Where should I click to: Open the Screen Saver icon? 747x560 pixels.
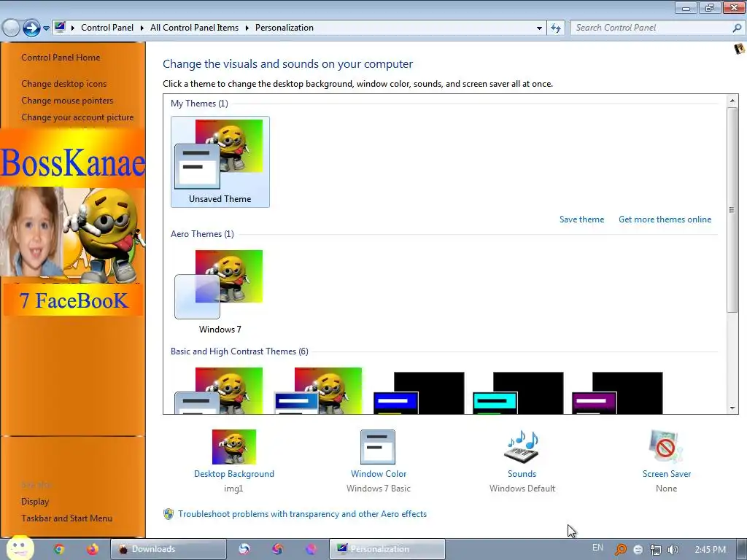(x=666, y=447)
